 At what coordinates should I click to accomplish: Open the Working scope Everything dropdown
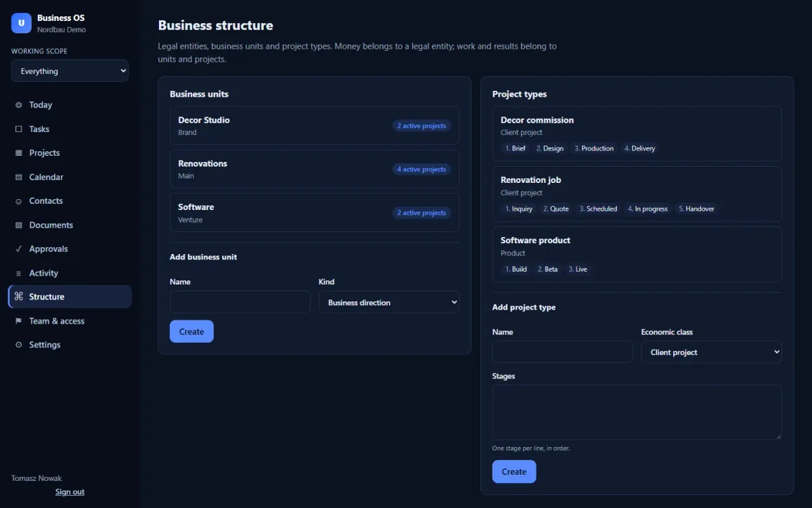(x=70, y=71)
